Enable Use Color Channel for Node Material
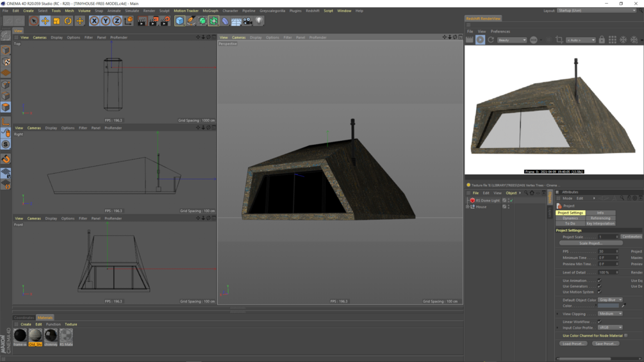This screenshot has width=644, height=362. click(x=626, y=336)
